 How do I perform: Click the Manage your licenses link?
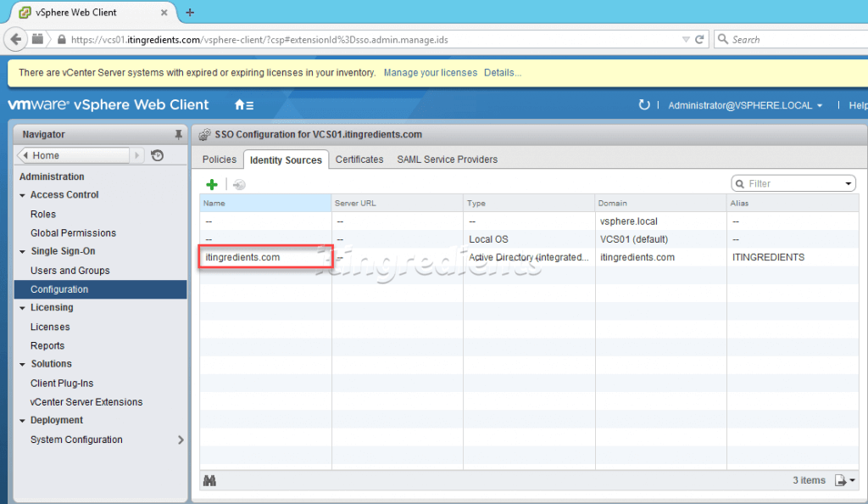click(x=431, y=72)
